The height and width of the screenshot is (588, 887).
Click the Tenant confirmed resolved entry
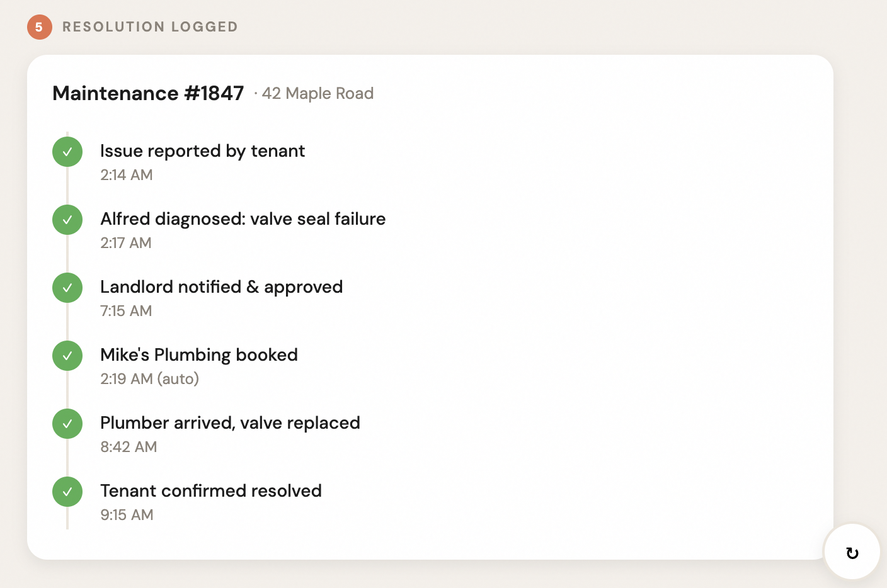210,491
